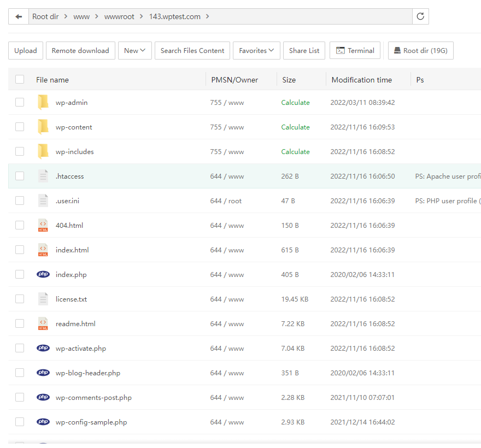
Task: Navigate to wwwroot in breadcrumb path
Action: [119, 16]
